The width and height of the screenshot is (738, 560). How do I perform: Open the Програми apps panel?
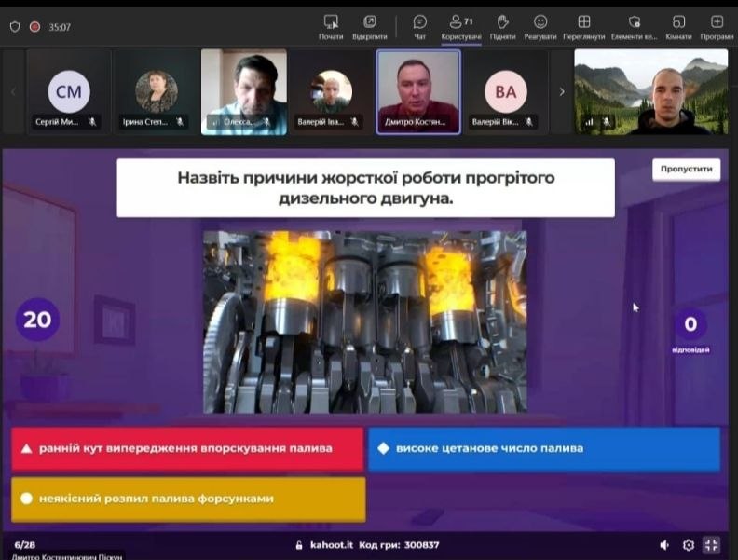click(717, 26)
